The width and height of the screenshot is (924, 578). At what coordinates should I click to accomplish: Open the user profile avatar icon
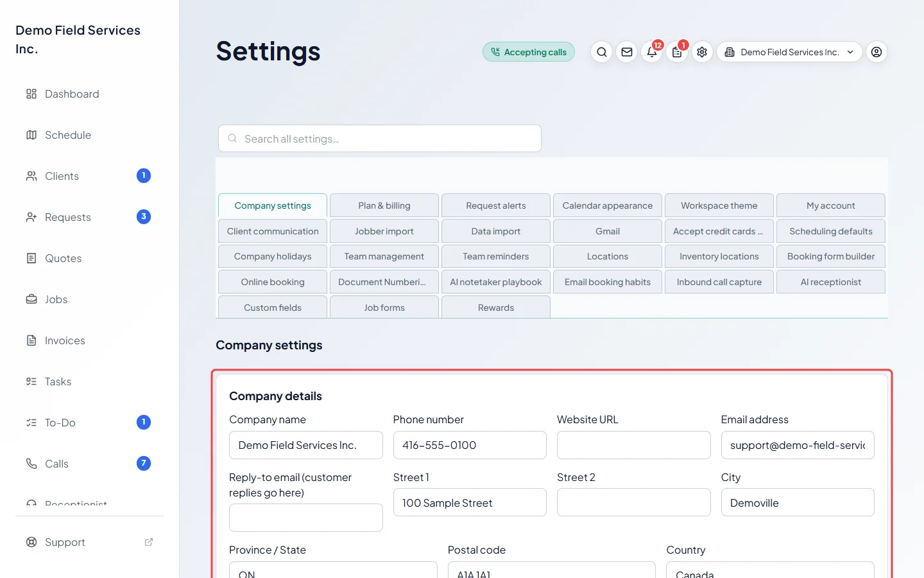(877, 52)
